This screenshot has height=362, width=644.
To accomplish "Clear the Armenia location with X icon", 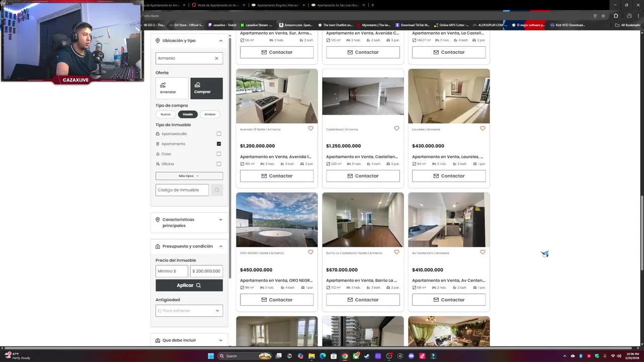I will tap(216, 58).
